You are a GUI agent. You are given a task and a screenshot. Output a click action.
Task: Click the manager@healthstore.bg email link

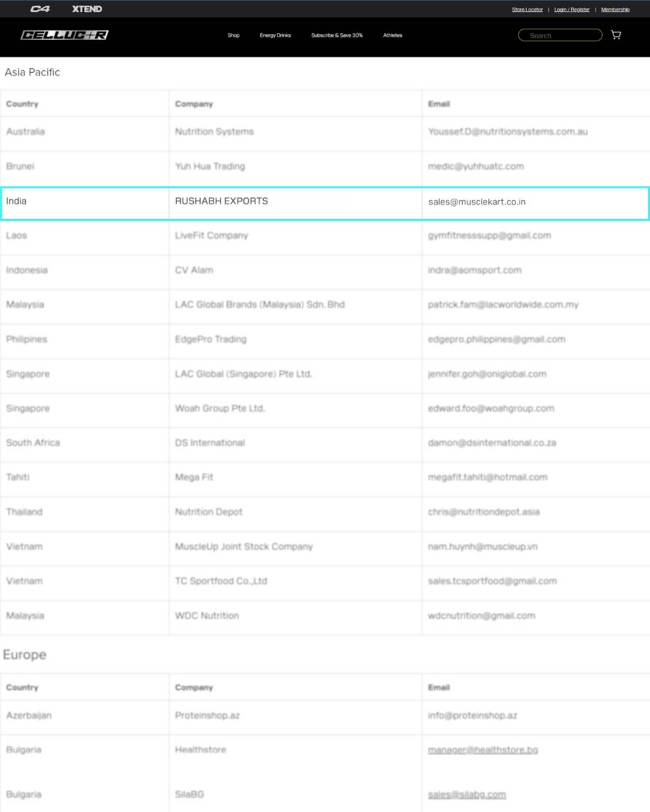click(x=483, y=750)
